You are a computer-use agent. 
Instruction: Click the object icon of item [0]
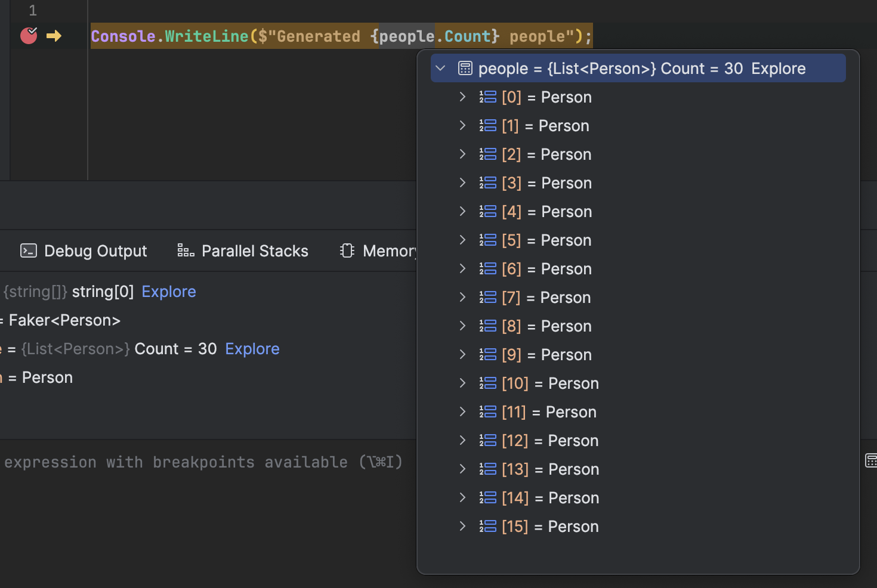tap(487, 97)
